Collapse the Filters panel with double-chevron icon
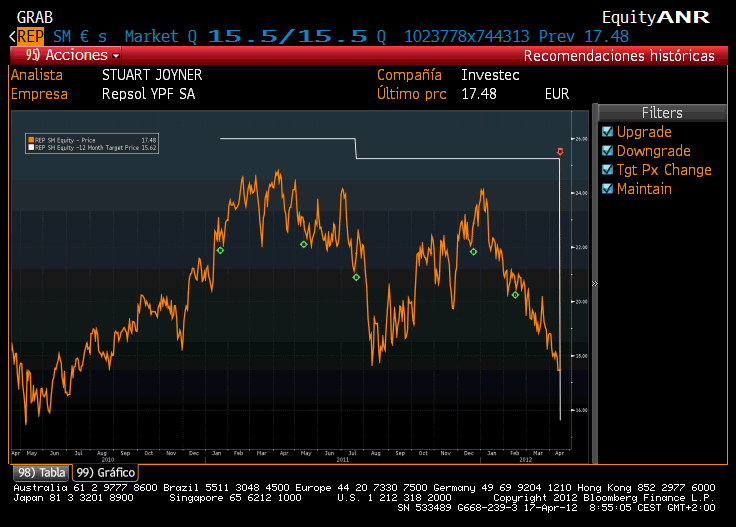The height and width of the screenshot is (527, 736). (x=595, y=283)
